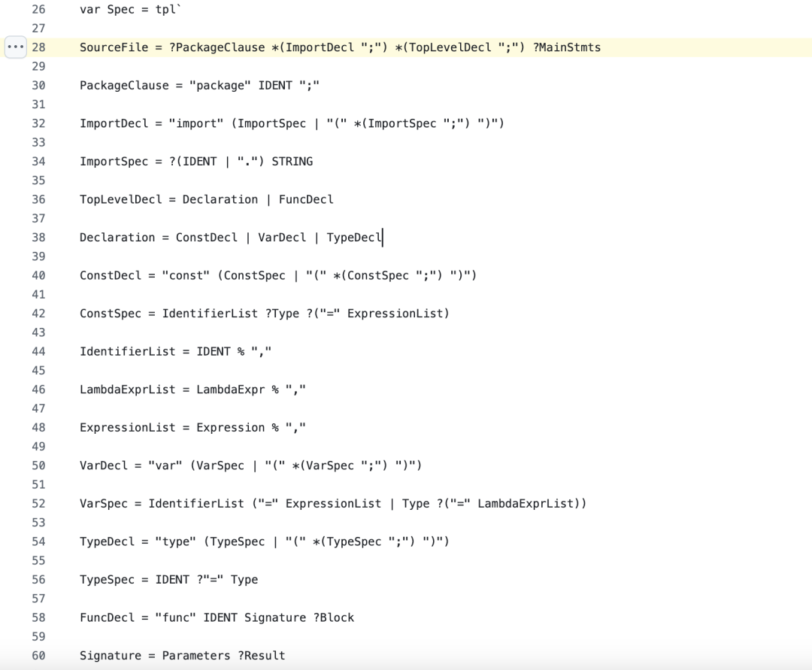The width and height of the screenshot is (812, 670).
Task: Click ?Result in Signature rule
Action: click(x=262, y=656)
